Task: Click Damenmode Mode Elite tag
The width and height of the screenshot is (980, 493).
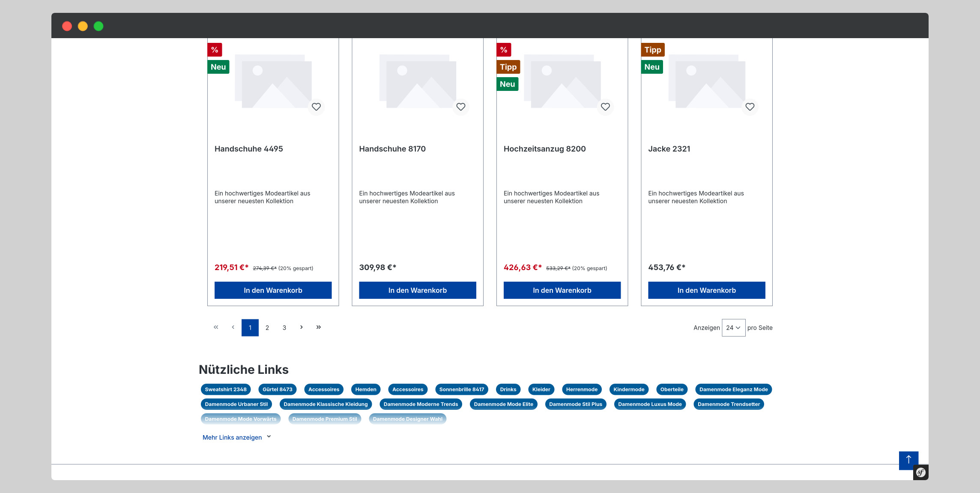Action: (x=504, y=404)
